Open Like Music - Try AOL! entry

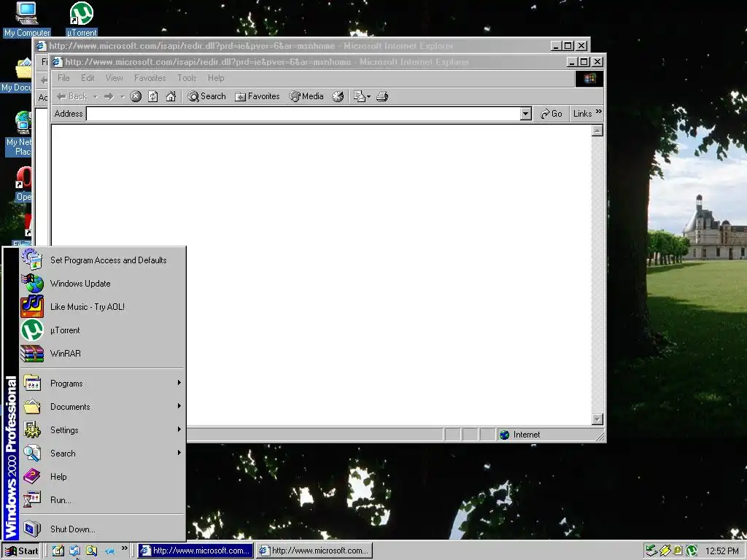pyautogui.click(x=102, y=307)
